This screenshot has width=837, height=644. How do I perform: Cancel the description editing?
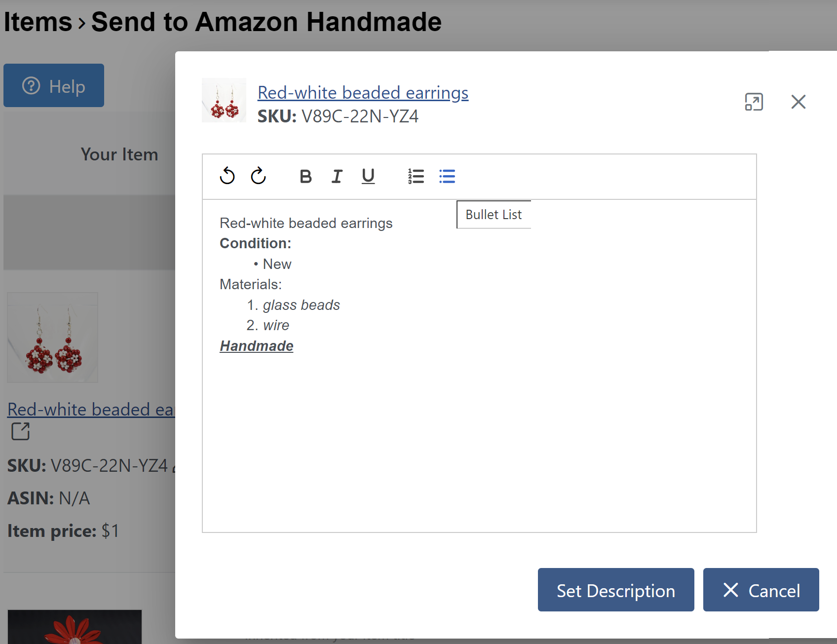(761, 590)
